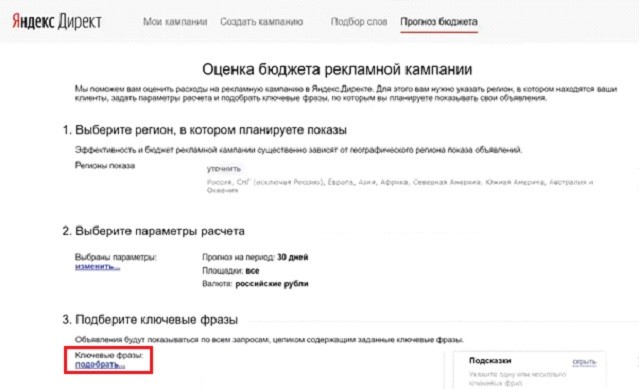
Task: Click the hint text Укажите одну или несколько
Action: point(518,378)
